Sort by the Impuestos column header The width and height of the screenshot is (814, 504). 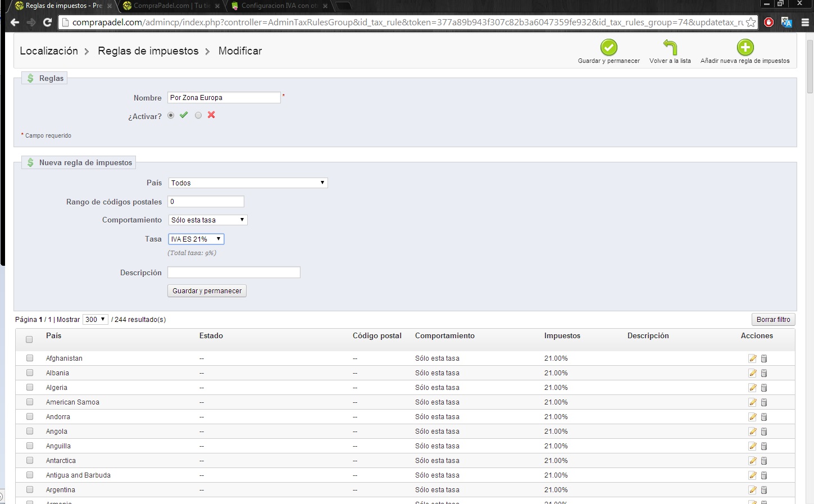point(562,336)
